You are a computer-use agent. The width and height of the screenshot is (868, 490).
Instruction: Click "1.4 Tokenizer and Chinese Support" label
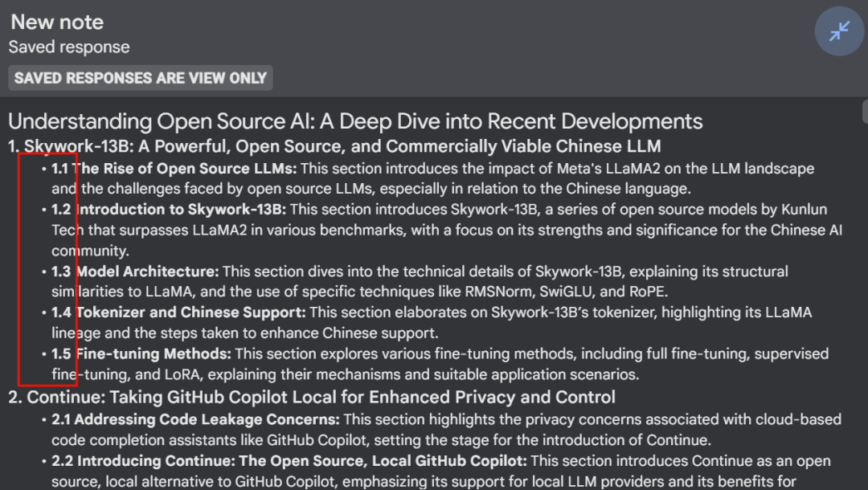tap(178, 312)
